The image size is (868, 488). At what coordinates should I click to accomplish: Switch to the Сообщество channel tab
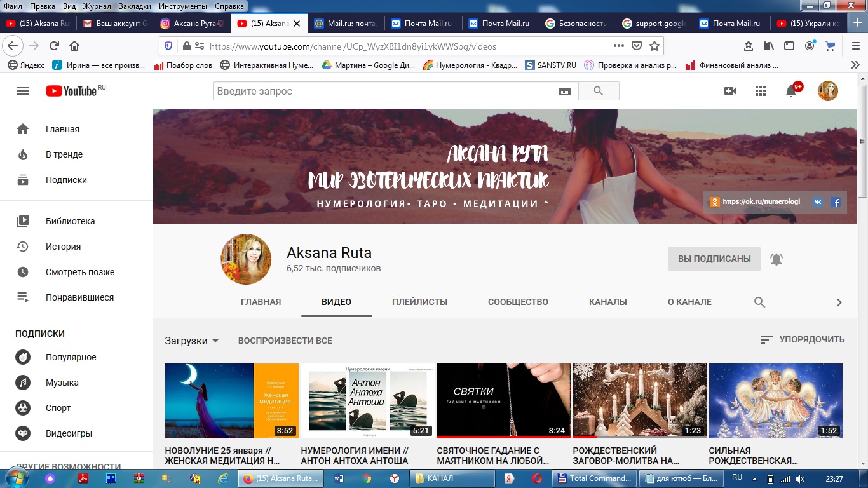point(518,302)
